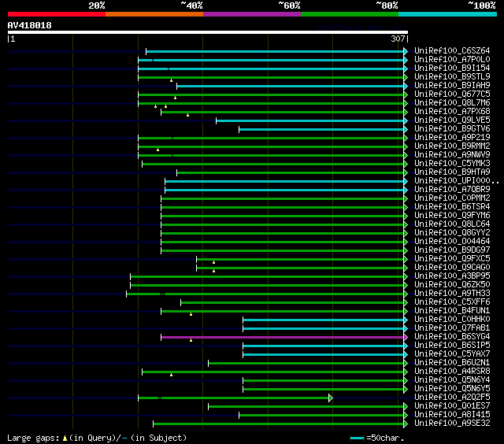Select UniRef100_Q9FYM6 label
Image resolution: width=504 pixels, height=444 pixels.
pyautogui.click(x=452, y=216)
